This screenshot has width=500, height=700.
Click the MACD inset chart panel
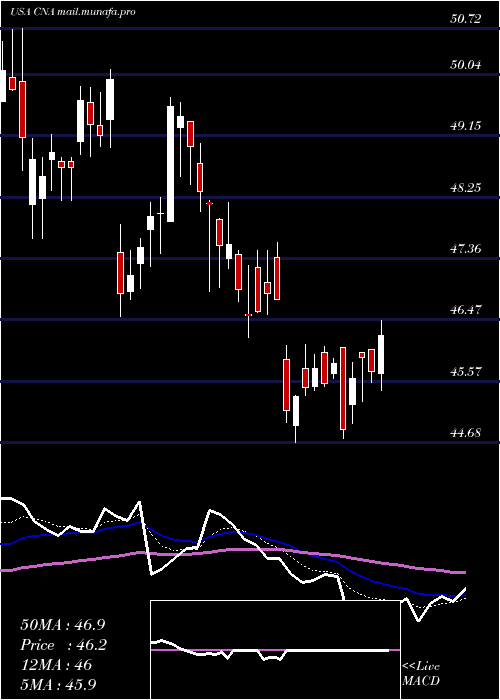coord(275,650)
